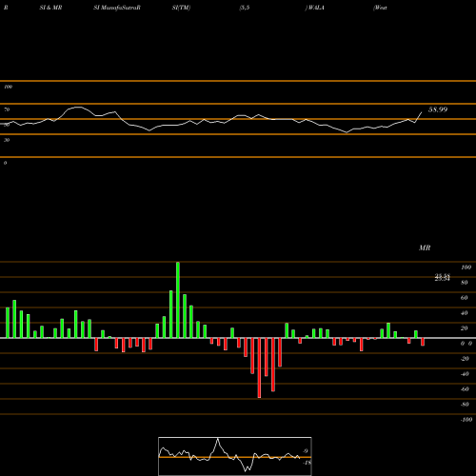Click the MR indicator label
This screenshot has width=476, height=476.
click(x=425, y=248)
